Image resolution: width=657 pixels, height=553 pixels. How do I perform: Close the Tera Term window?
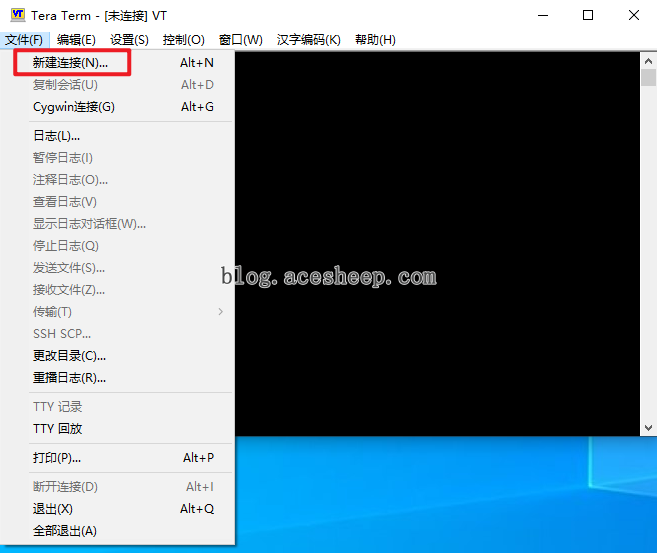pyautogui.click(x=634, y=16)
